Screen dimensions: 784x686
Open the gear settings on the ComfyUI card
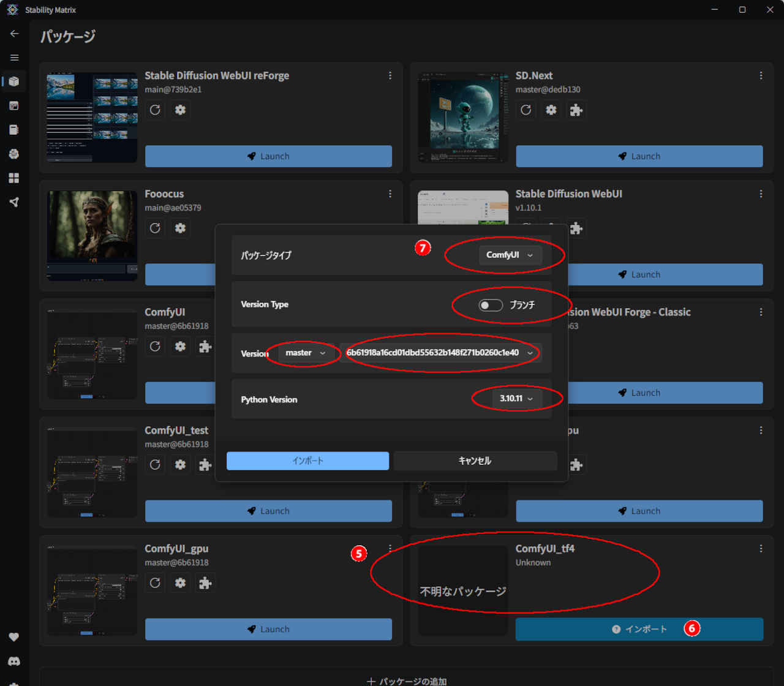click(180, 346)
